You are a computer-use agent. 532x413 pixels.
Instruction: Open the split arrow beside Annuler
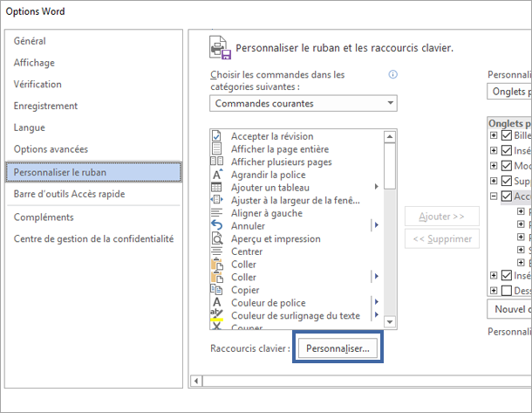(x=376, y=225)
